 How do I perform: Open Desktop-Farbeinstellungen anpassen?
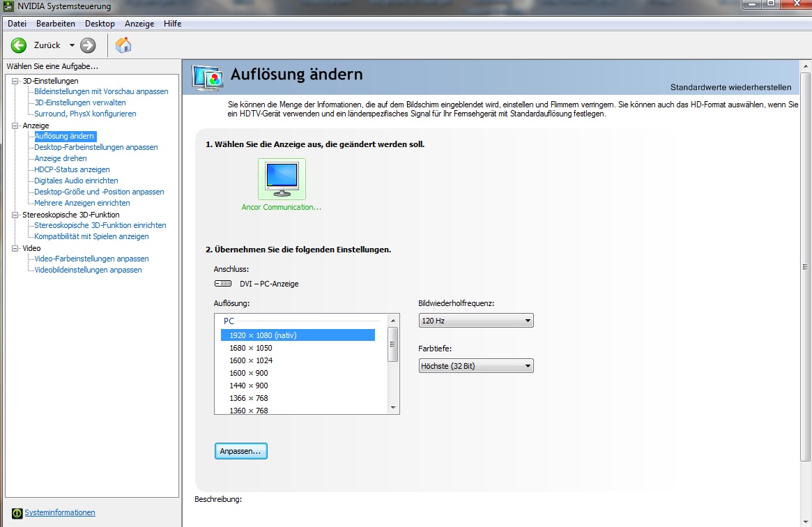(95, 147)
